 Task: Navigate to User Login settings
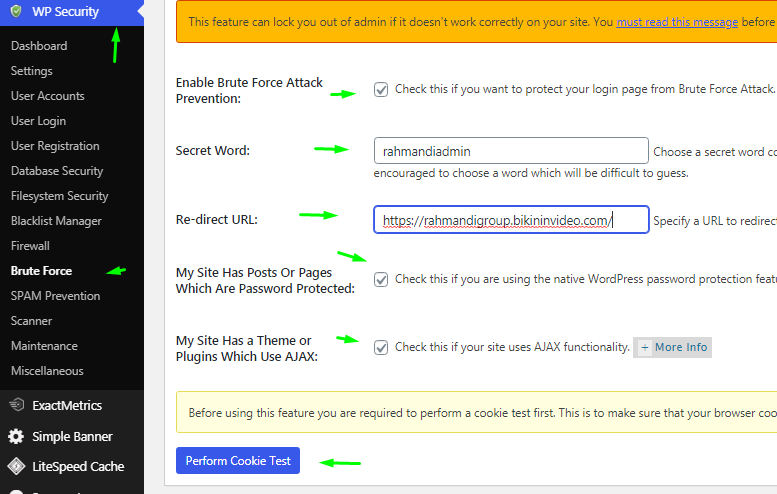point(38,121)
